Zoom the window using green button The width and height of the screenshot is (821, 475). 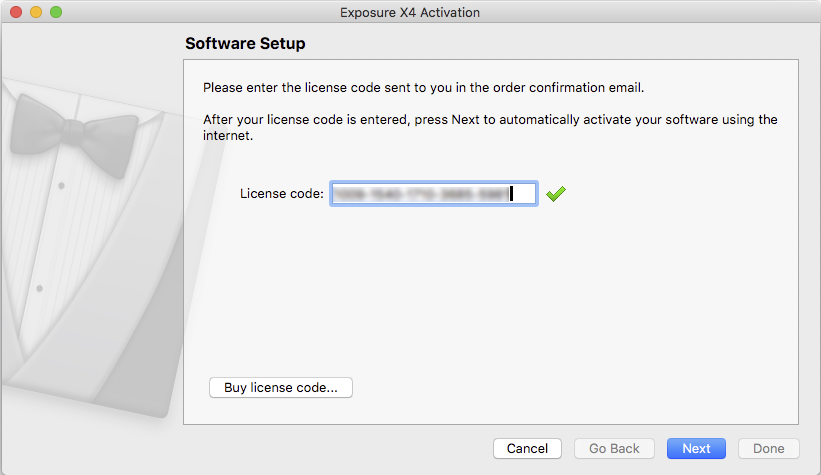tap(56, 12)
